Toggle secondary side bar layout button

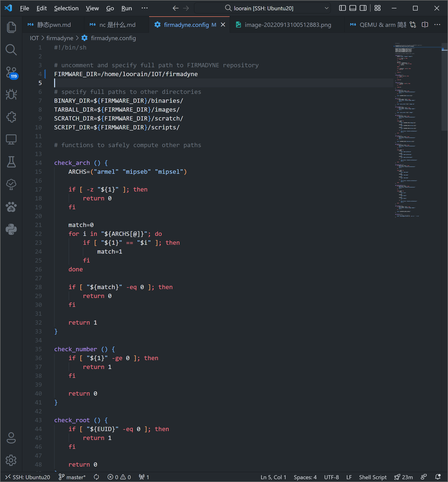click(363, 8)
